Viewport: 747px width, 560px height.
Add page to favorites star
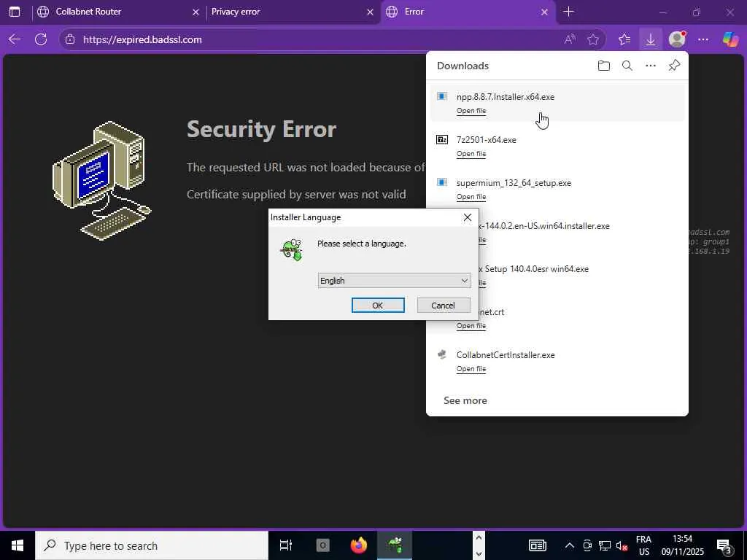(x=592, y=39)
